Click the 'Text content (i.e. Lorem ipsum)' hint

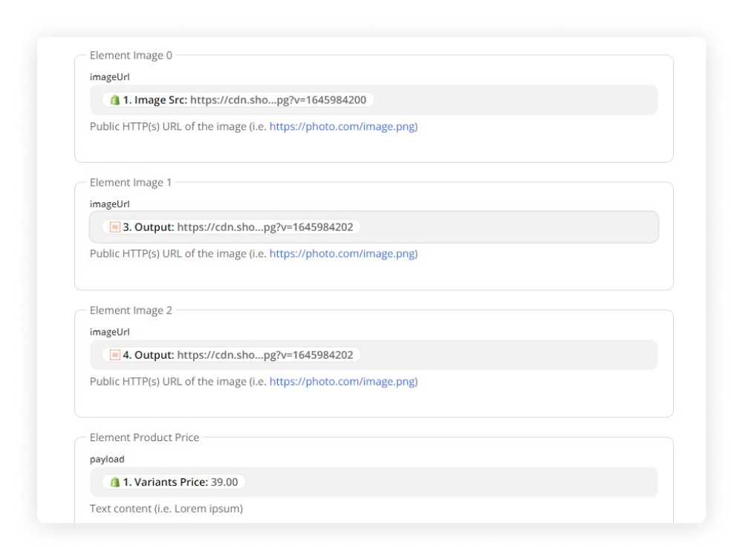(x=166, y=508)
